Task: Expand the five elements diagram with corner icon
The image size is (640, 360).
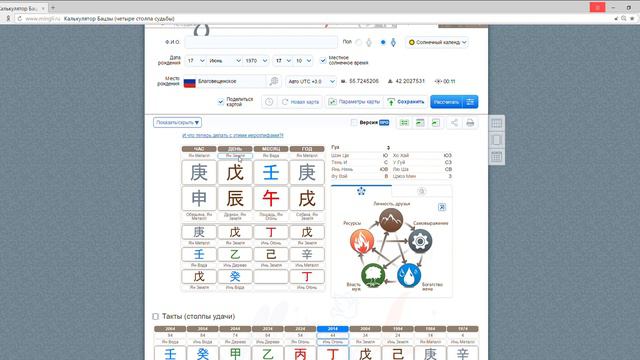Action: point(442,207)
